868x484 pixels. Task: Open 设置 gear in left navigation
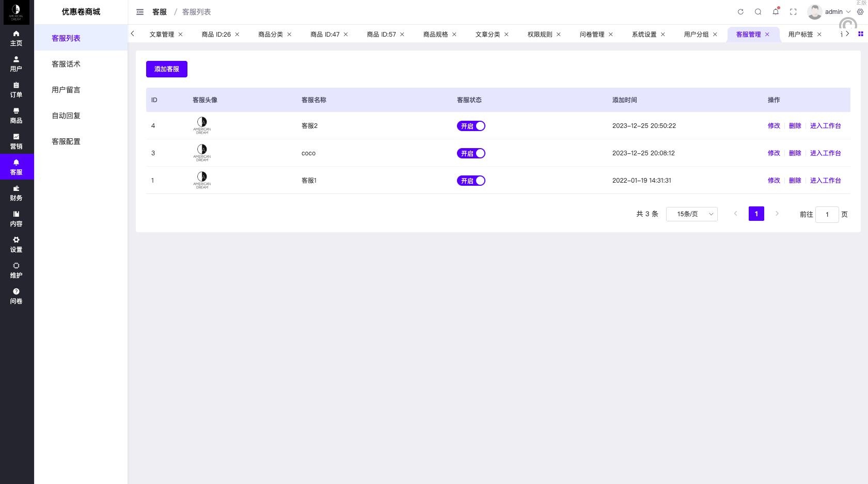[17, 244]
